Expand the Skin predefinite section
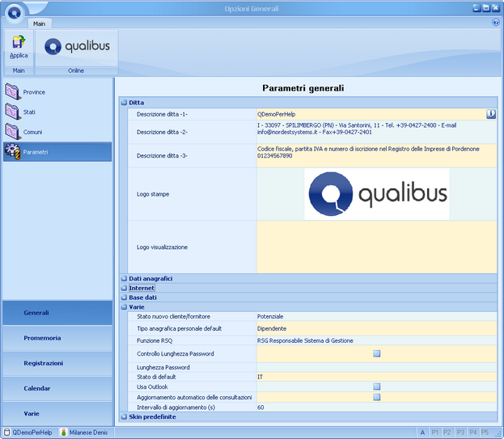The image size is (504, 439). tap(124, 417)
